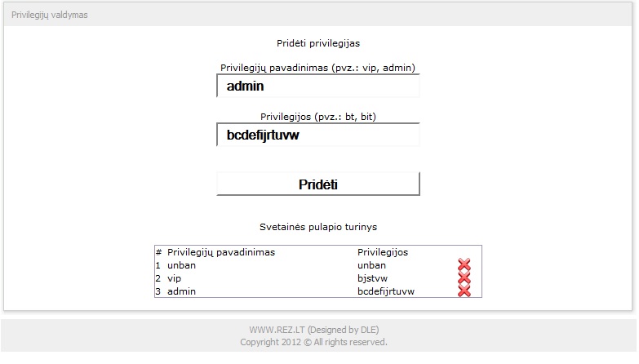Remove the admin privilege row
Viewport: 639px width, 364px height.
click(x=464, y=291)
